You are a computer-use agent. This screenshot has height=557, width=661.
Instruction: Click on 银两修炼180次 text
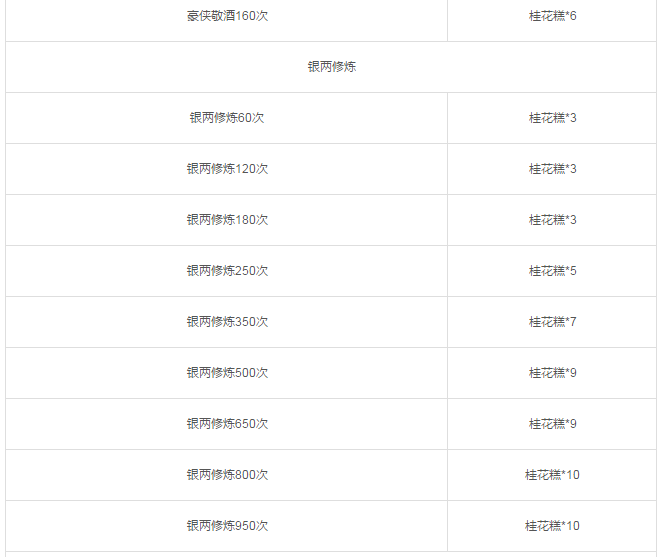pyautogui.click(x=227, y=220)
